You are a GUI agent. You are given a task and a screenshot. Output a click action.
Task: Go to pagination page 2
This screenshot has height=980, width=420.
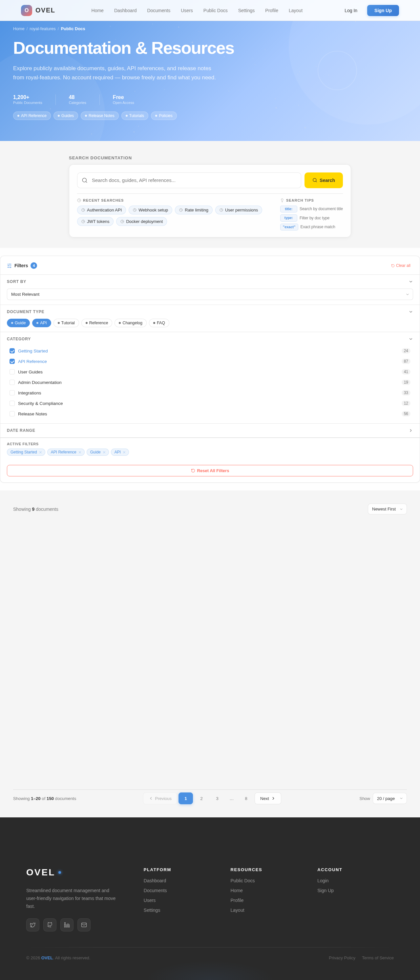201,799
